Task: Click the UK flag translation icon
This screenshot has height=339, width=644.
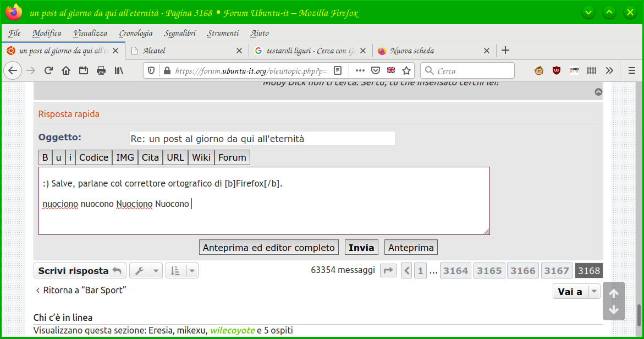Action: [x=391, y=70]
